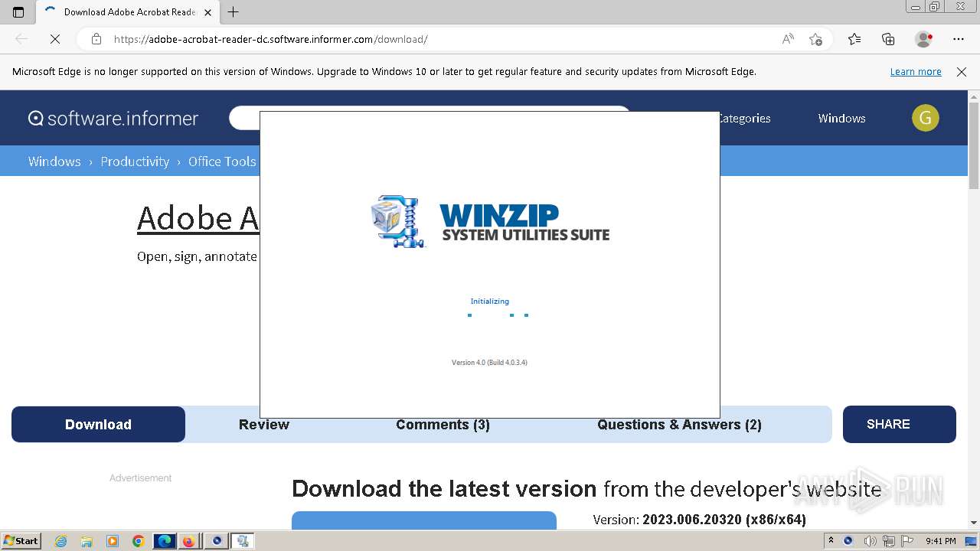Launch Internet Explorer from taskbar
The image size is (980, 551).
pos(60,541)
